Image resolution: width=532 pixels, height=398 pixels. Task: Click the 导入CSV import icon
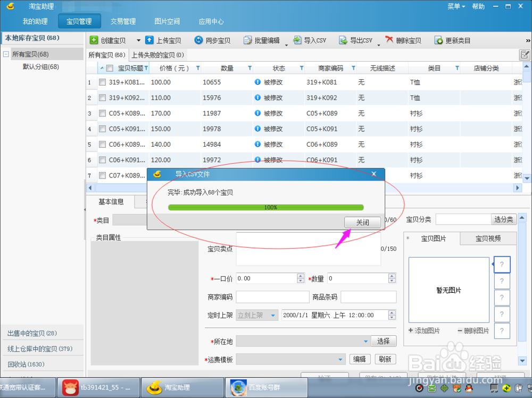click(x=297, y=40)
